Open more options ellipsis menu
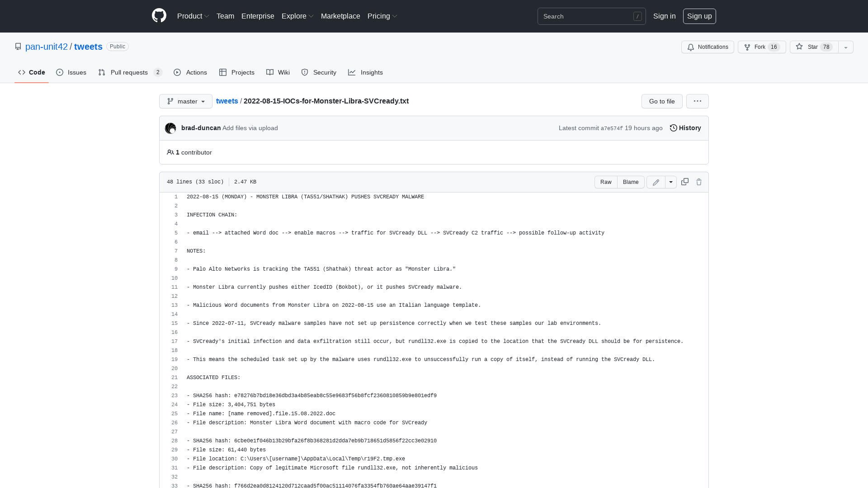 click(697, 101)
